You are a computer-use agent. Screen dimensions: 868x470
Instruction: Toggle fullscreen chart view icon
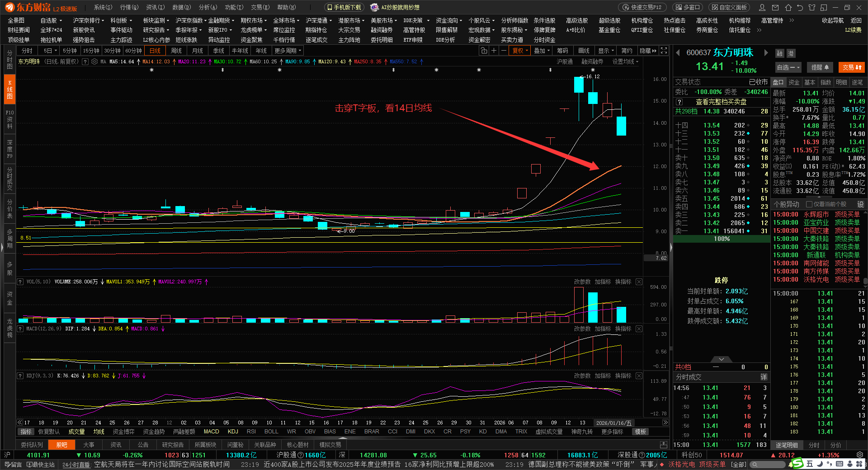664,51
